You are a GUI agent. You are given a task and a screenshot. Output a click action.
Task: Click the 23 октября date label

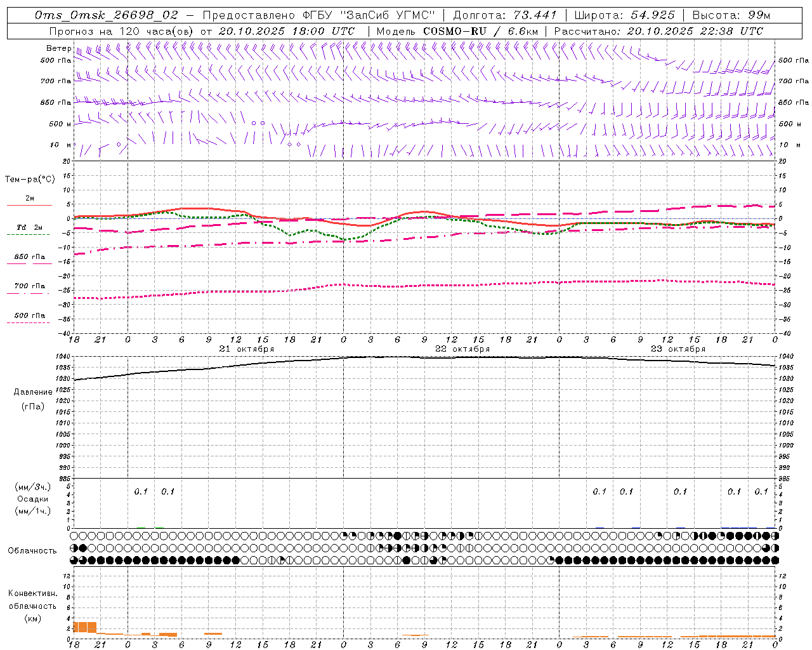[x=678, y=349]
